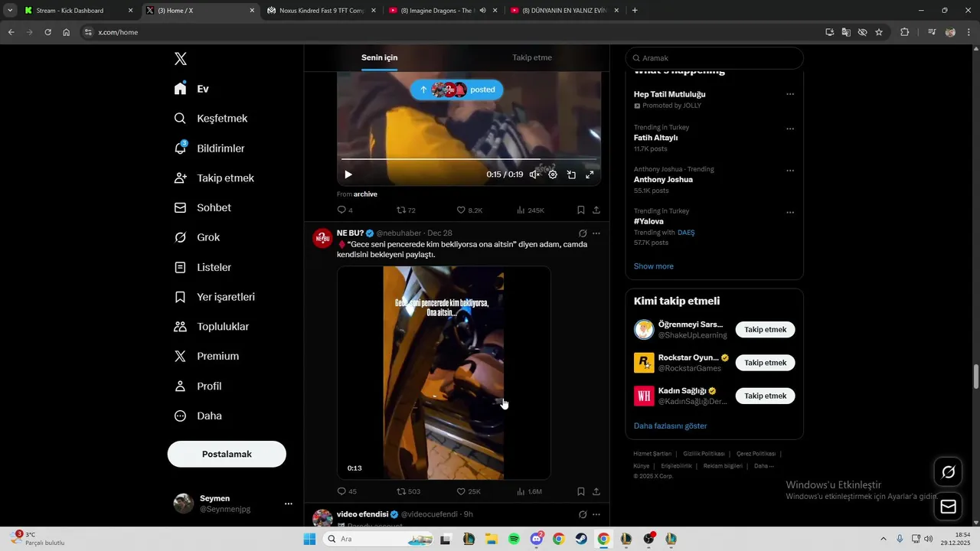Click the Aramak search field
Image resolution: width=980 pixels, height=551 pixels.
click(x=714, y=58)
